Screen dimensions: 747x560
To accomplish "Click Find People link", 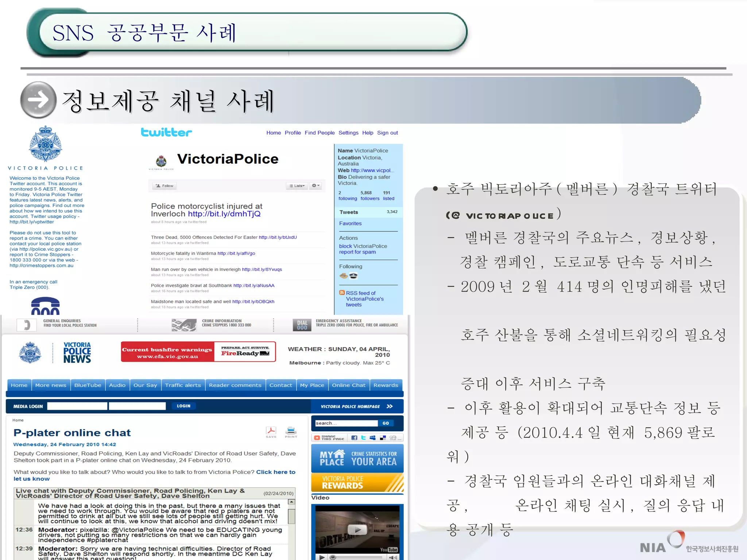I will coord(320,133).
